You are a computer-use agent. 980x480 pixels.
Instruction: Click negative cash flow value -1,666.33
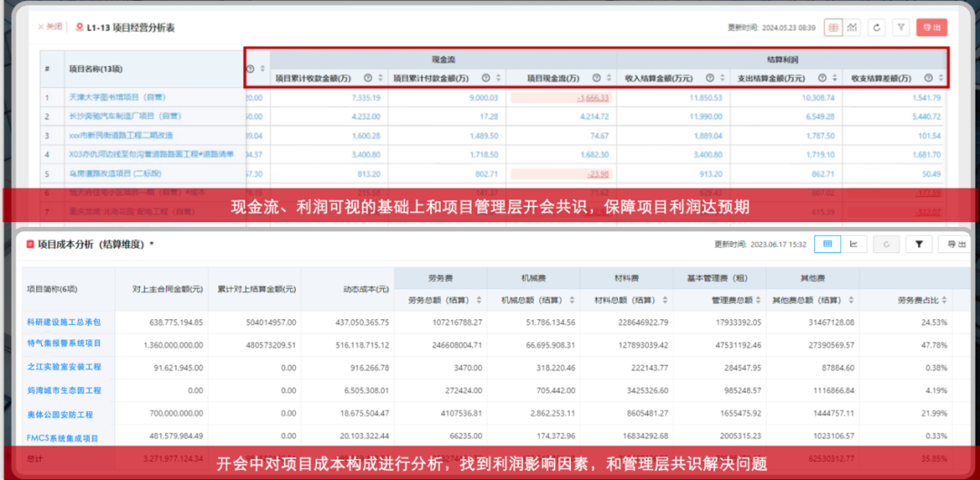pyautogui.click(x=593, y=97)
